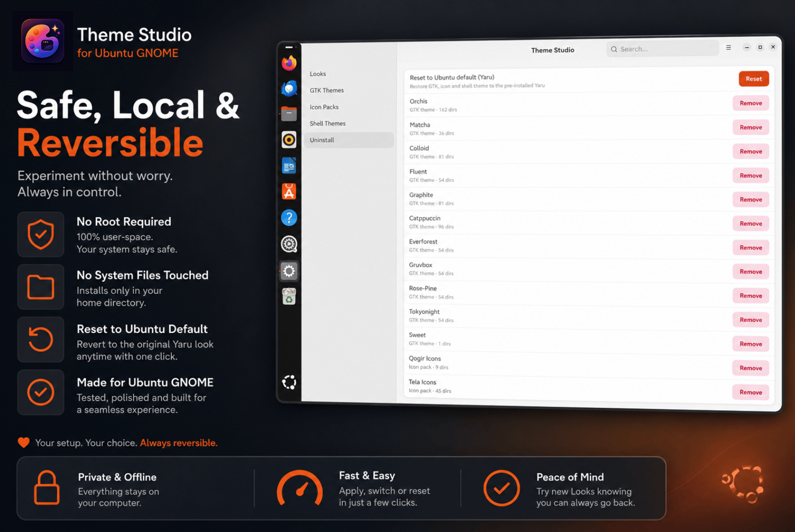
Task: Remove the Graphite GTK theme
Action: tap(751, 200)
